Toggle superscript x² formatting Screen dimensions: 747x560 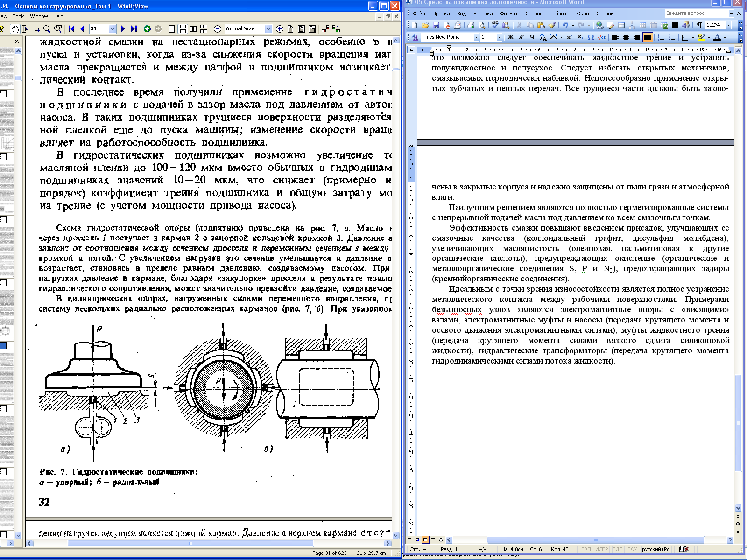[x=569, y=37]
